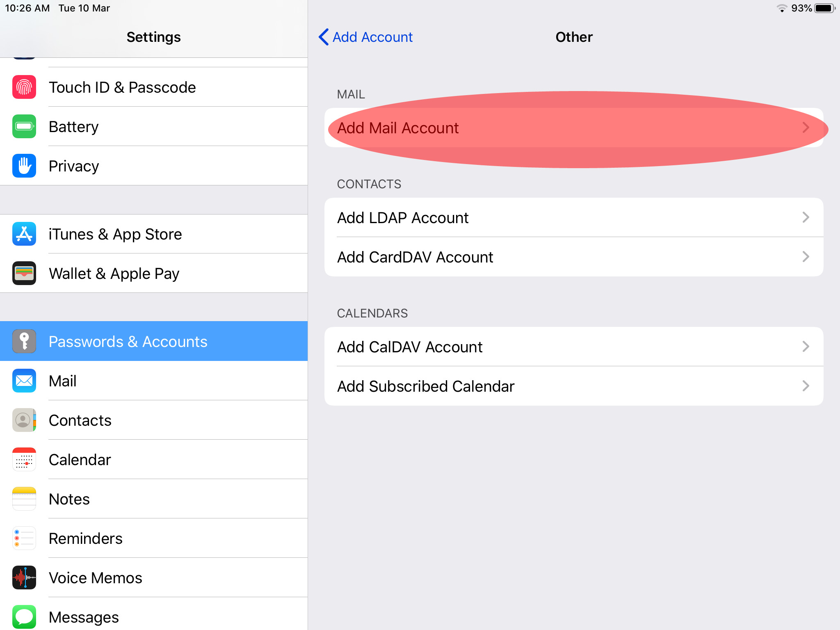Tap the Voice Memos waveform icon
This screenshot has height=630, width=840.
point(24,577)
